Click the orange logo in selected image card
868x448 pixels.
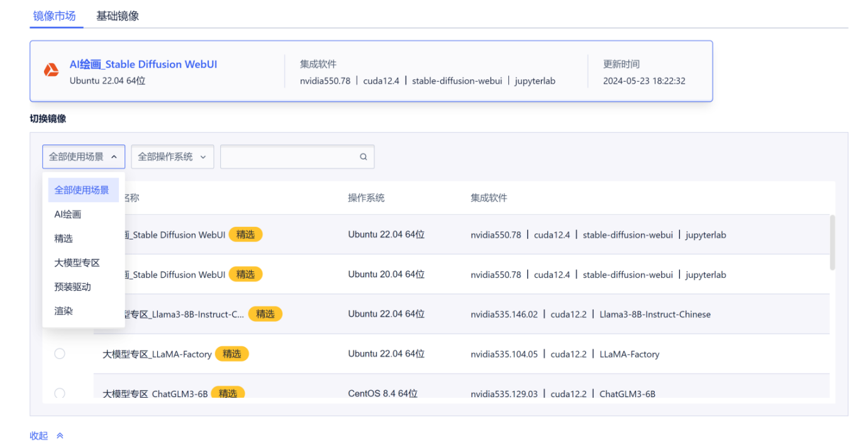point(51,71)
